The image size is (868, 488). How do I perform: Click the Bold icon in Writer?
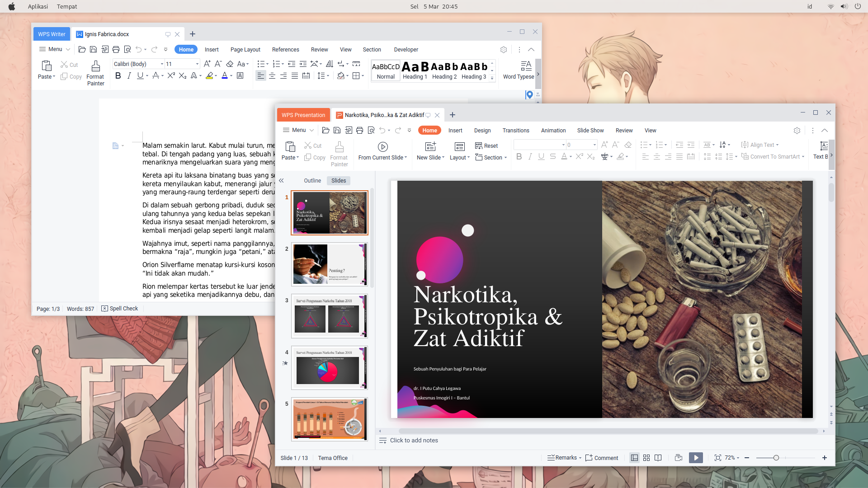(118, 76)
